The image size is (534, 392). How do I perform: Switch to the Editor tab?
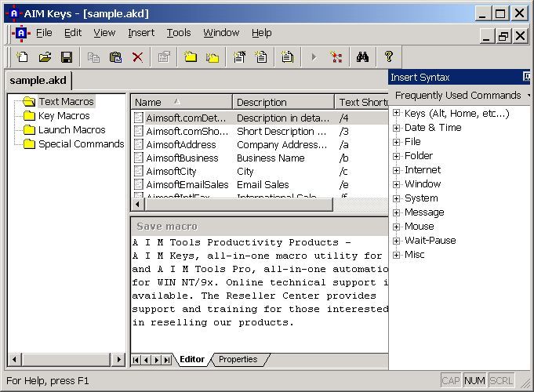point(192,359)
